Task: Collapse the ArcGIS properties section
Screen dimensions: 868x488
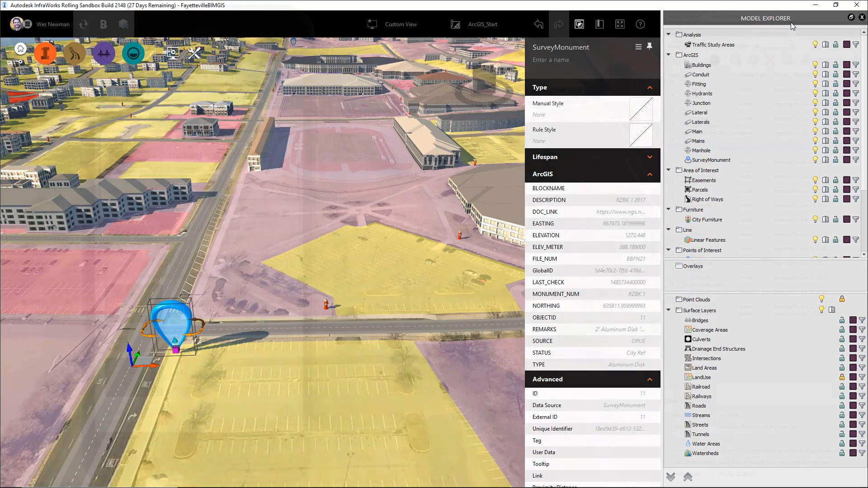Action: coord(650,174)
